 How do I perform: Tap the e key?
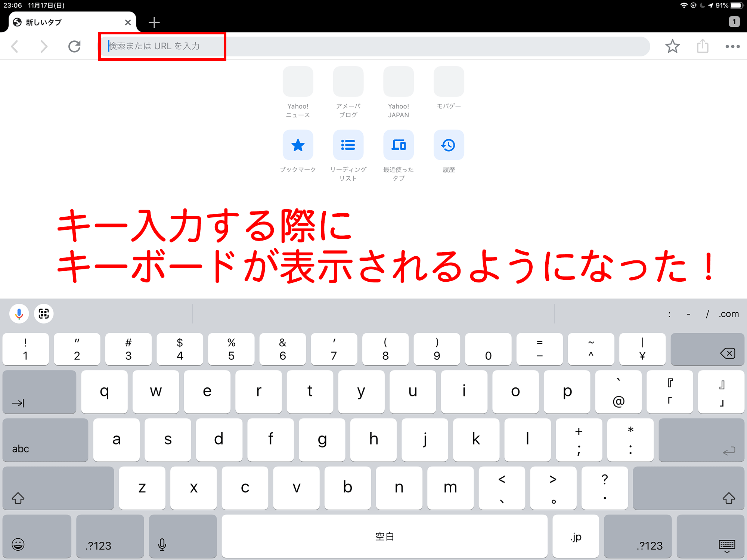coord(207,392)
